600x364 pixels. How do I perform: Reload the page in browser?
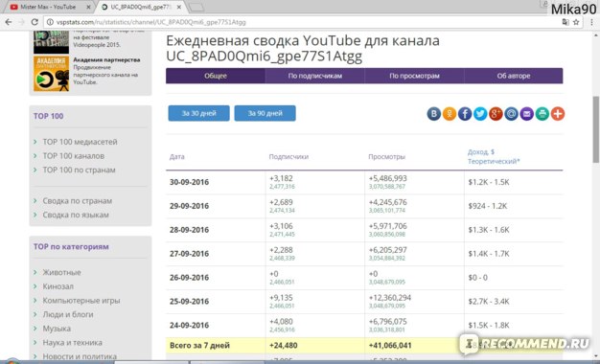click(x=35, y=22)
